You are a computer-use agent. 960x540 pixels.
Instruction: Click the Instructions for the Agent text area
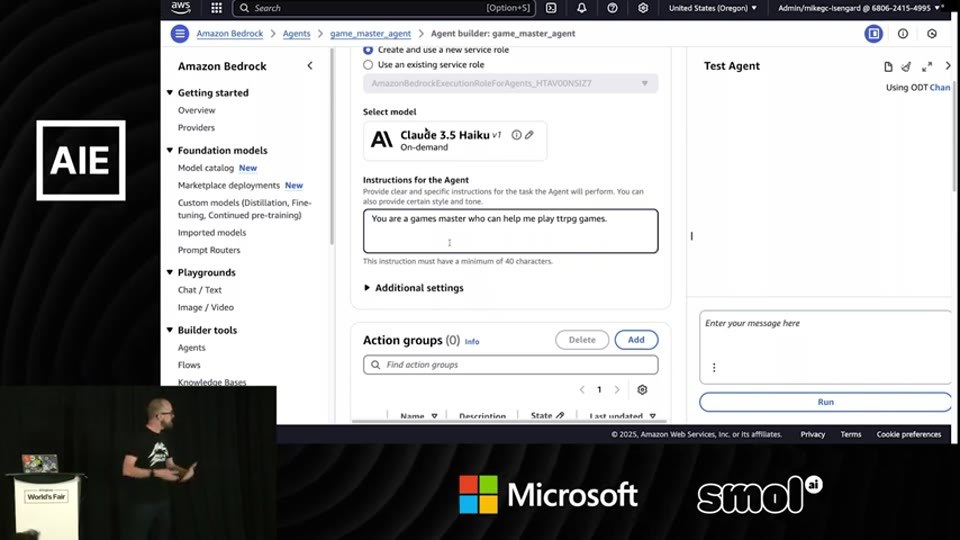click(x=511, y=231)
